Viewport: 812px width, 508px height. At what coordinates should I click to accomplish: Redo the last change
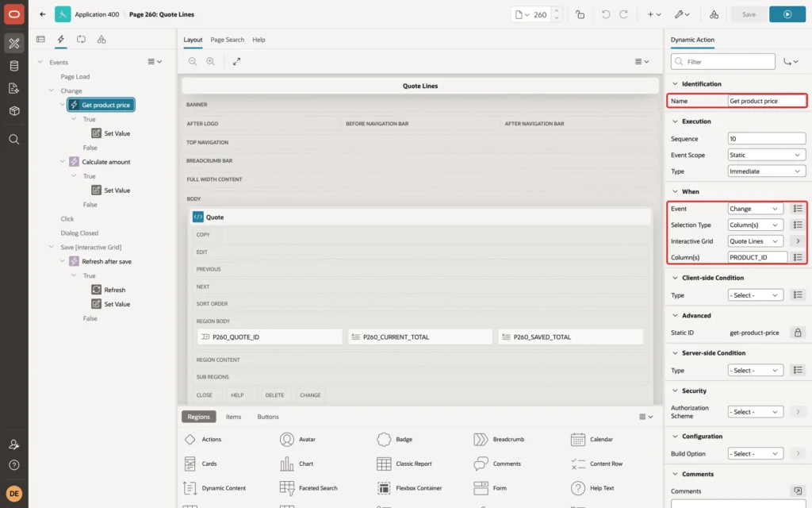(x=623, y=14)
